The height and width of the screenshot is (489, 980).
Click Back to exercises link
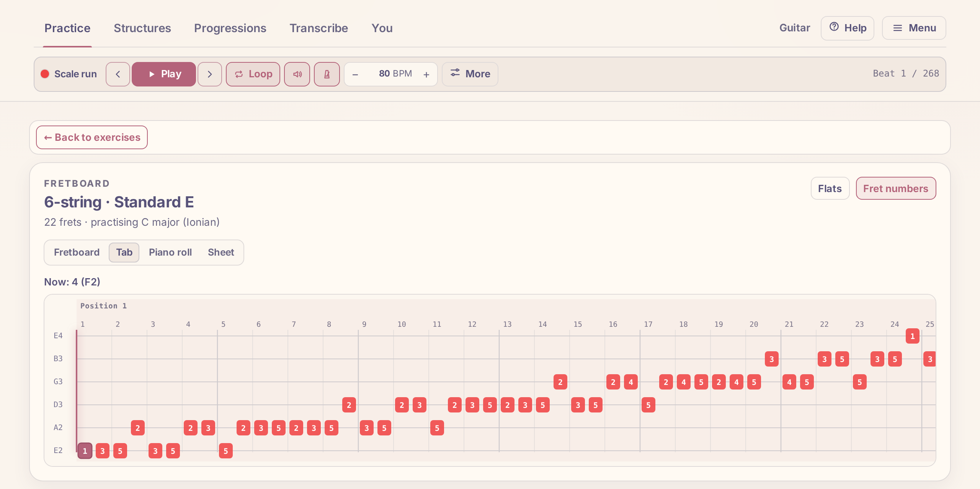(x=92, y=137)
